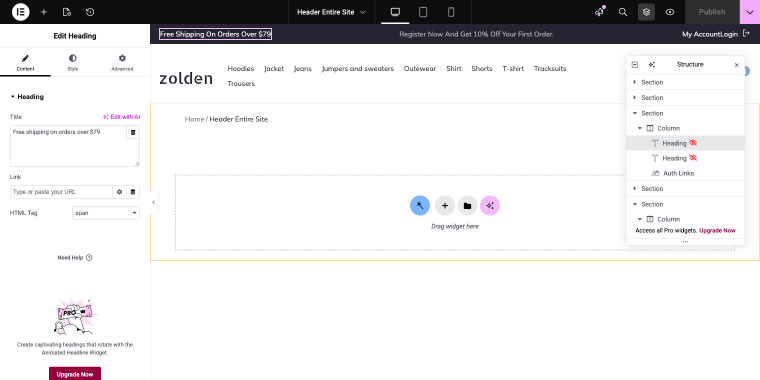Click the pink AI sparkle canvas button
The height and width of the screenshot is (380, 760).
tap(490, 206)
